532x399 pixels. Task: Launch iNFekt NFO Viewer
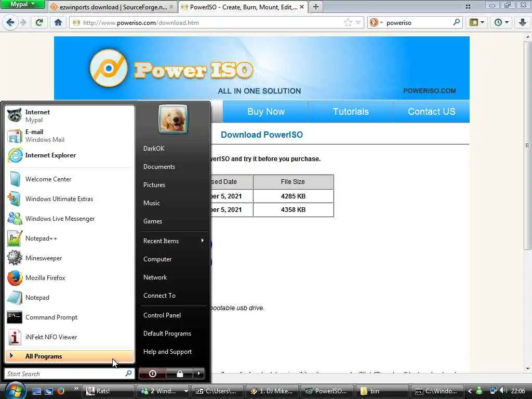pyautogui.click(x=70, y=337)
